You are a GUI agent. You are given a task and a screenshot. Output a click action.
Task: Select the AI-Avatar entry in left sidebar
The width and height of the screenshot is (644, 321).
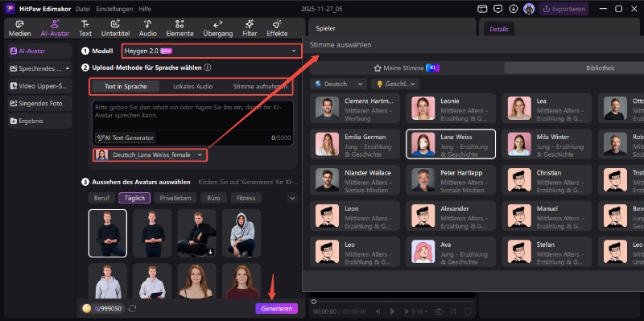(40, 51)
